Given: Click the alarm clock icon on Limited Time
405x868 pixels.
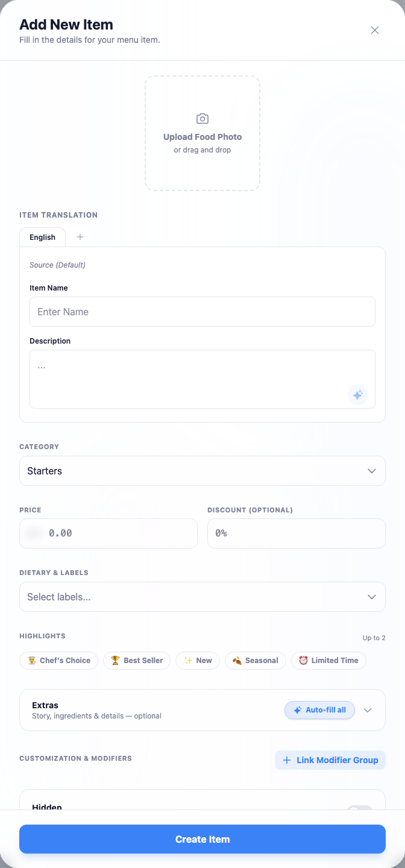Looking at the screenshot, I should coord(303,661).
